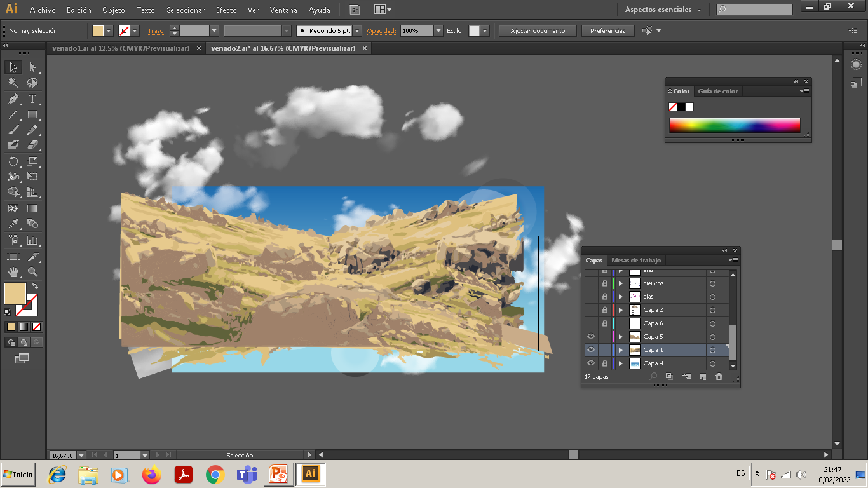
Task: Select the Magic Wand tool
Action: (13, 83)
